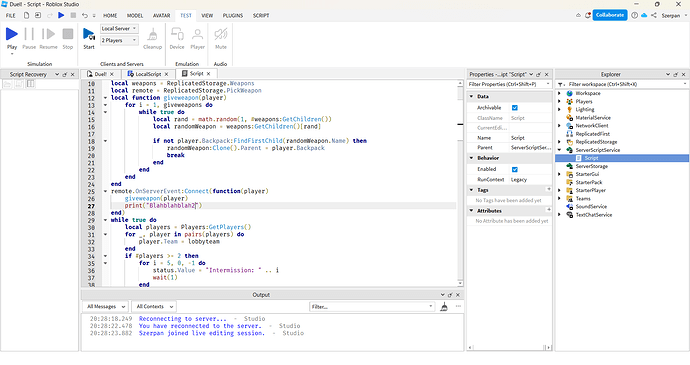Open the Local Server mode dropdown

[x=119, y=29]
